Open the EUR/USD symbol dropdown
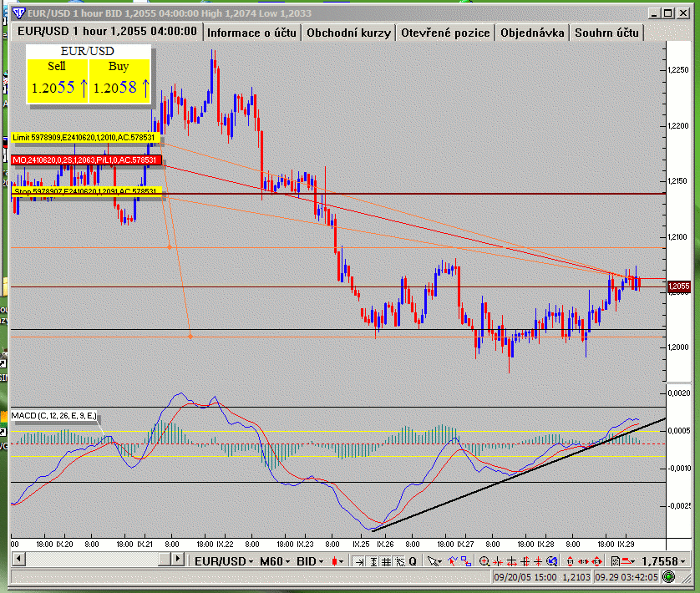This screenshot has height=593, width=700. 224,561
